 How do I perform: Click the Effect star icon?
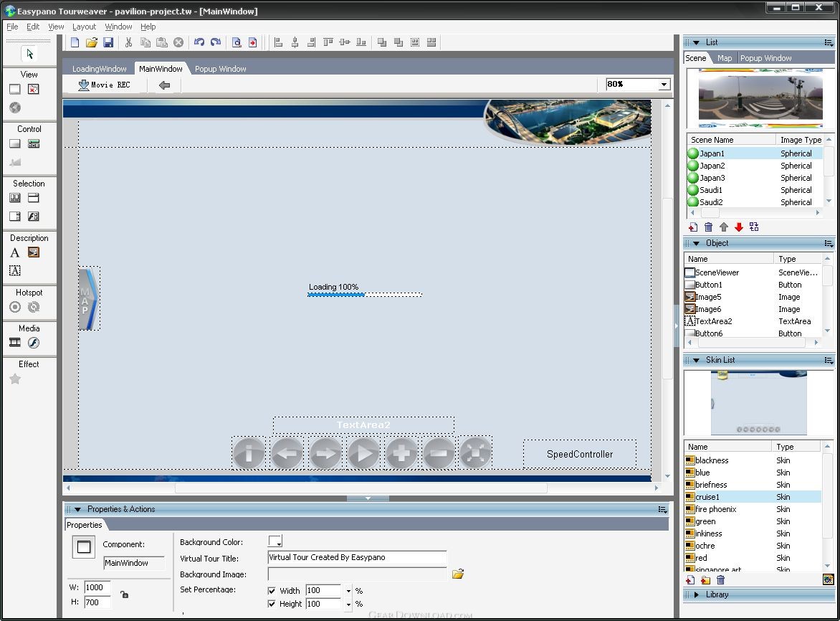[15, 379]
